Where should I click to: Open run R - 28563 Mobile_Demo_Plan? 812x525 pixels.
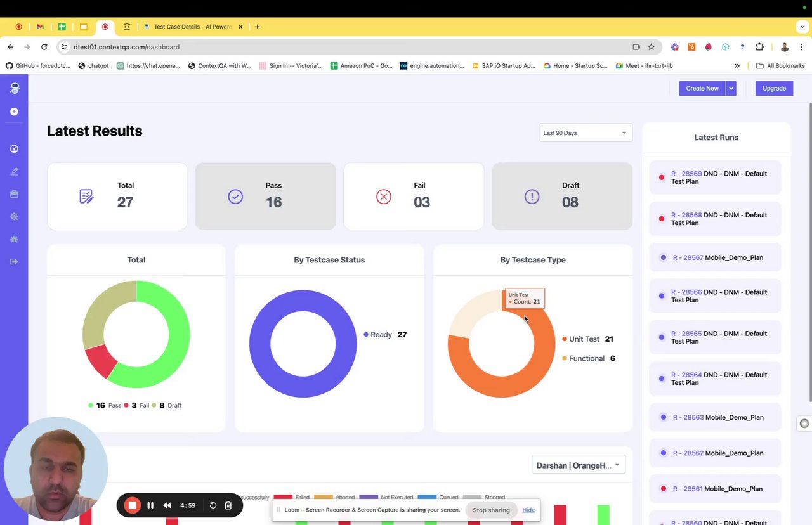[715, 417]
